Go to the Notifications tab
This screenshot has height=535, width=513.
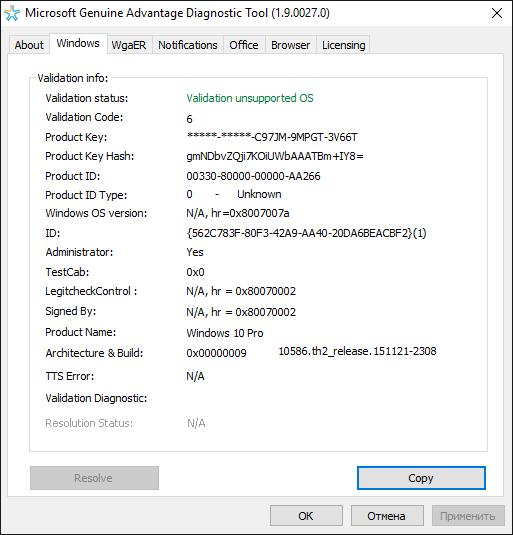pos(188,45)
